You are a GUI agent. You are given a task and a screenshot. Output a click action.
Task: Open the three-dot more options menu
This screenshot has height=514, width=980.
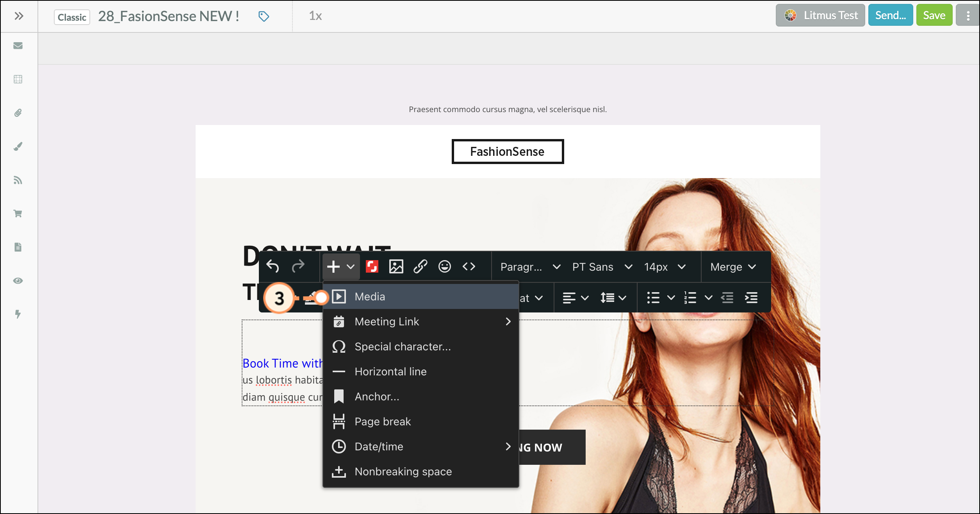coord(968,15)
